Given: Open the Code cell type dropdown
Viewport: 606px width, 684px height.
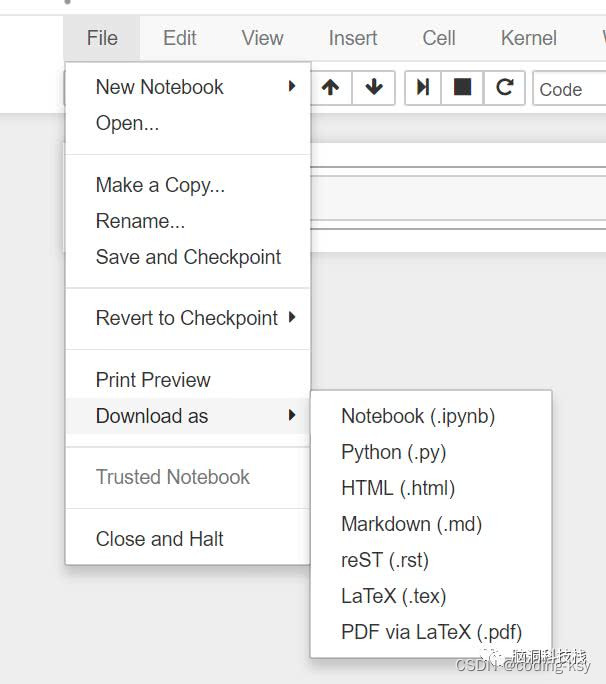Looking at the screenshot, I should (569, 89).
